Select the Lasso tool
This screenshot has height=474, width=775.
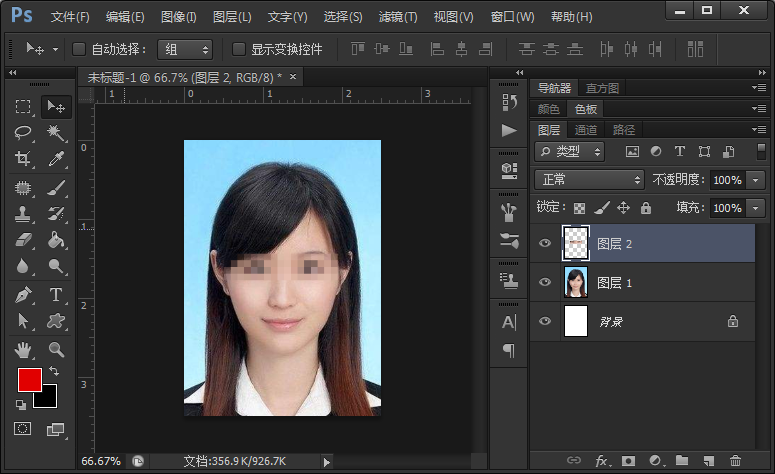click(x=23, y=132)
